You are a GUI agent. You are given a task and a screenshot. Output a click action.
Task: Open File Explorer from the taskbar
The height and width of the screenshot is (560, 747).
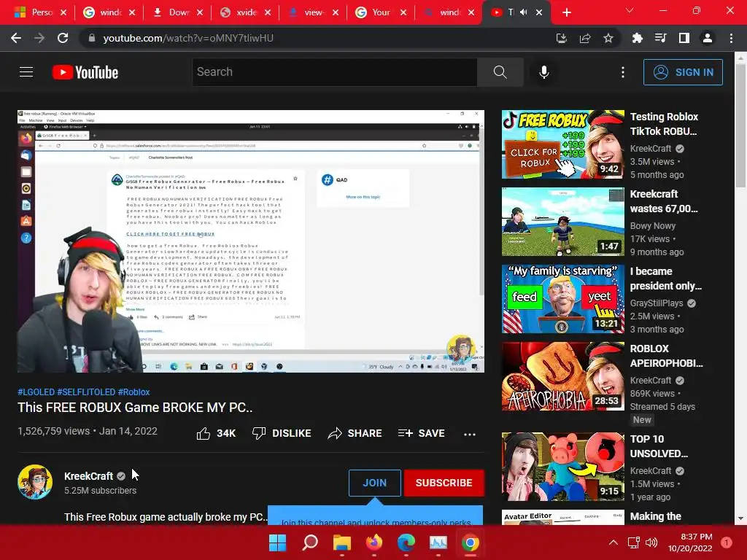pos(342,542)
